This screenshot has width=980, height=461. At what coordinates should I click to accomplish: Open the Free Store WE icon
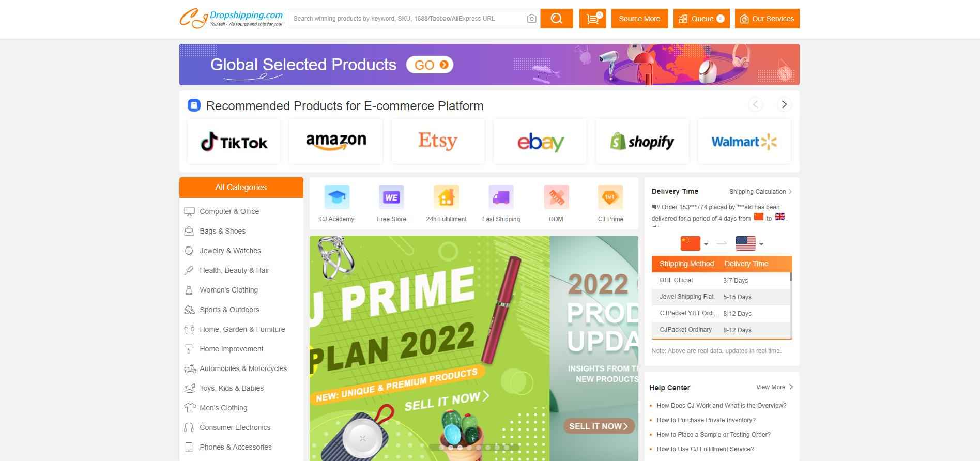(x=391, y=197)
